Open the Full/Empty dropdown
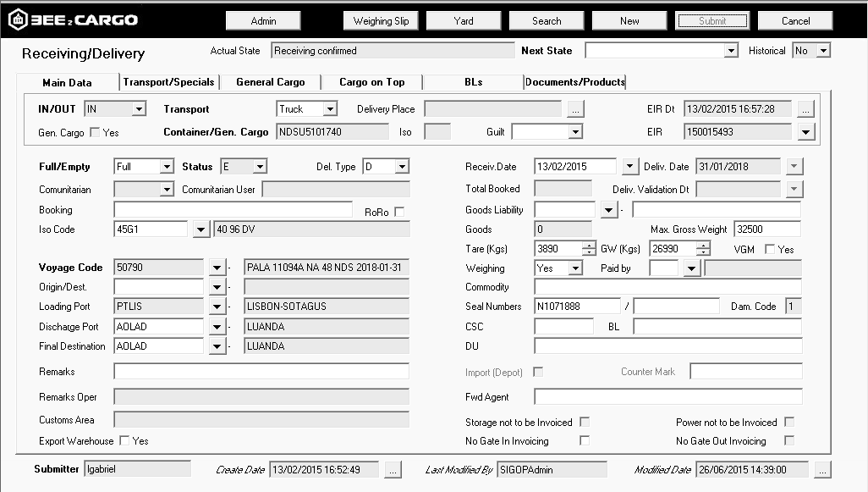Viewport: 868px width, 492px height. (x=167, y=166)
